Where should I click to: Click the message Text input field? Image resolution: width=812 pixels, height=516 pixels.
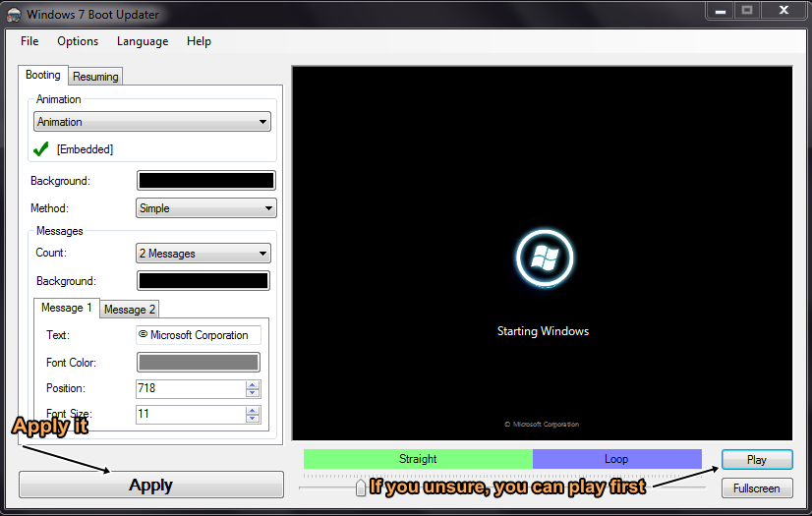(199, 335)
